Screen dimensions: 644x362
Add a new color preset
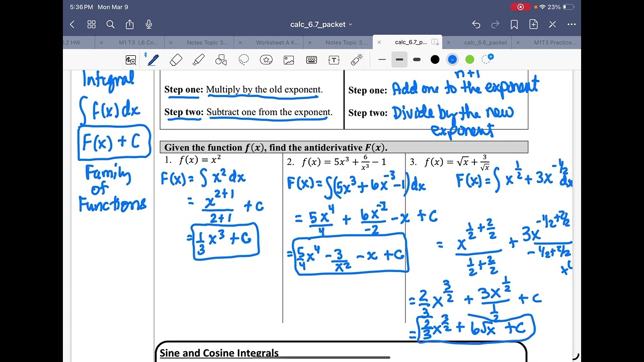coord(487,59)
